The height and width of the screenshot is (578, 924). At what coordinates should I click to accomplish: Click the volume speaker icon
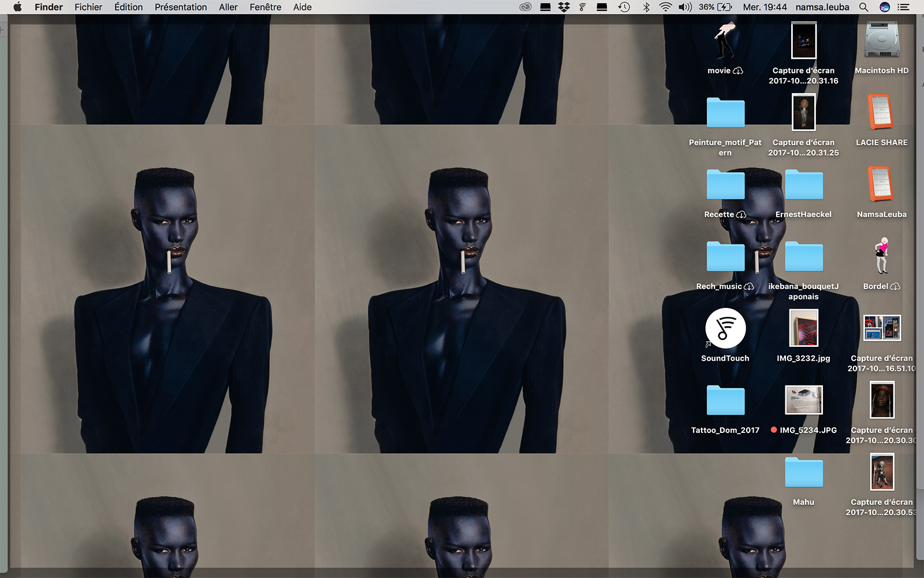click(x=685, y=7)
